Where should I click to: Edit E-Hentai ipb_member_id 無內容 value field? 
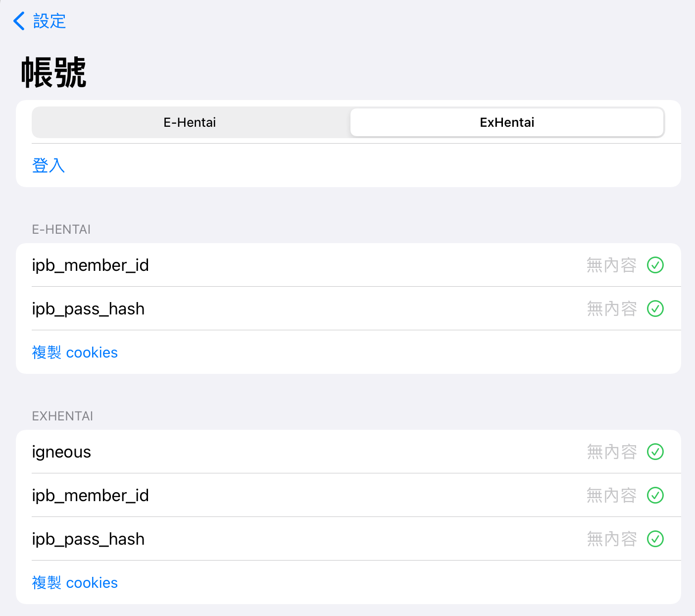611,265
